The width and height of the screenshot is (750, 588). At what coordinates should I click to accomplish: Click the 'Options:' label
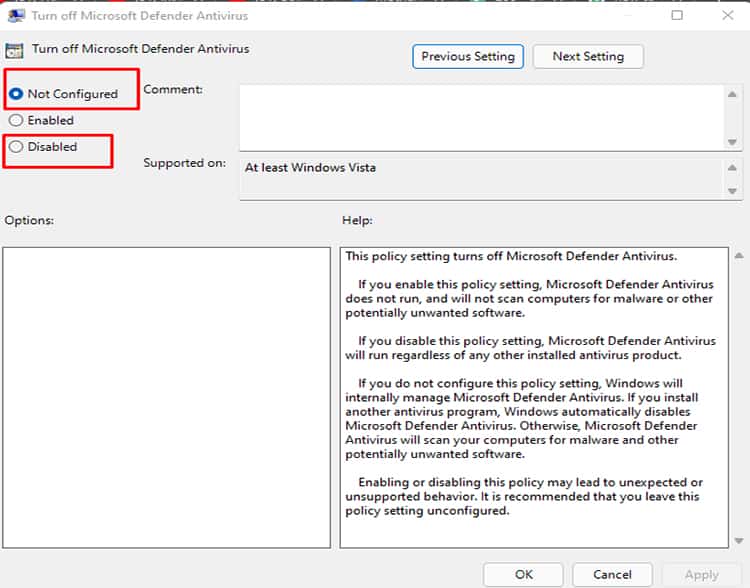pos(29,221)
